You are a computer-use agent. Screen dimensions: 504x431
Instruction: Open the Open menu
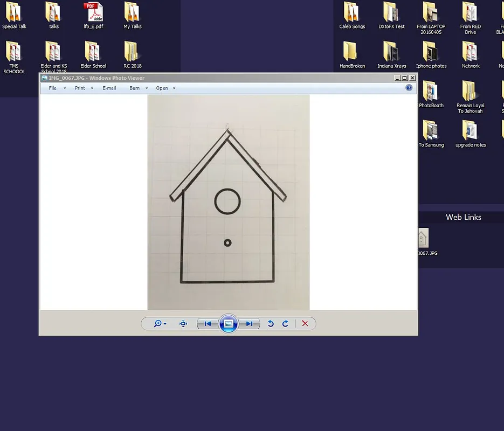[x=162, y=88]
